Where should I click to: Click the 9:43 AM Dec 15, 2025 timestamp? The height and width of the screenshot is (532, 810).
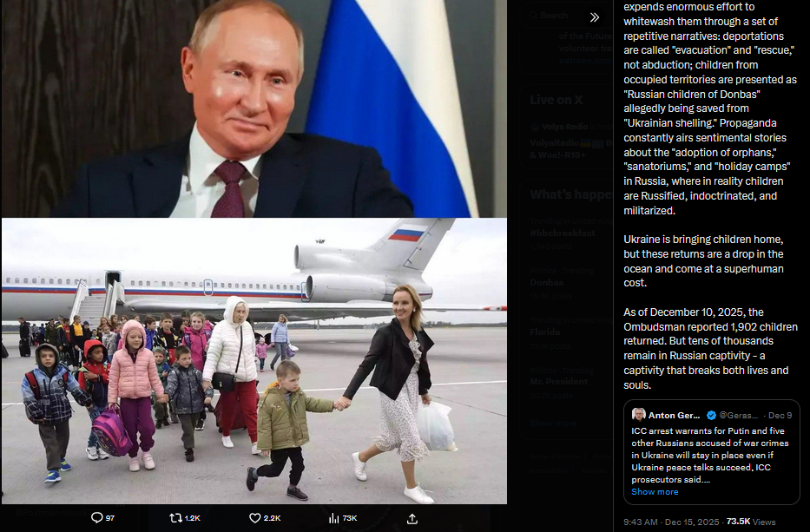click(671, 522)
